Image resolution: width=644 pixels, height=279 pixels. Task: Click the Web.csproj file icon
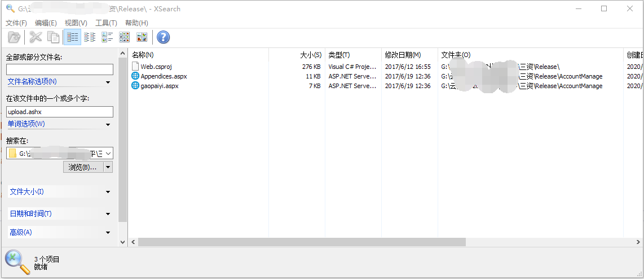[x=135, y=66]
